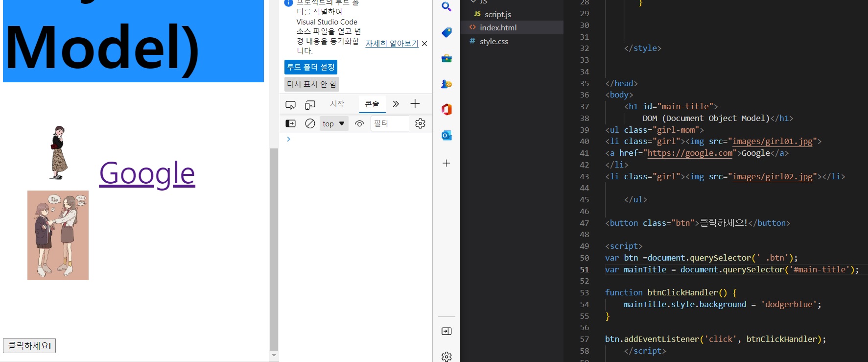Open more DevTools tabs chevron

(396, 104)
